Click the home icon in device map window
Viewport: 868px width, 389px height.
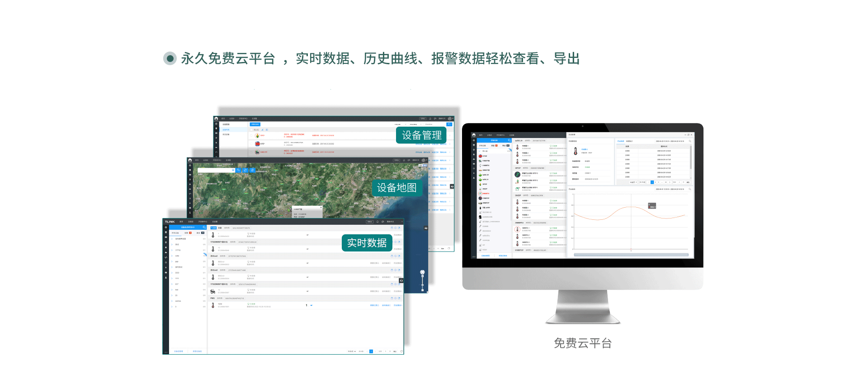[x=190, y=160]
